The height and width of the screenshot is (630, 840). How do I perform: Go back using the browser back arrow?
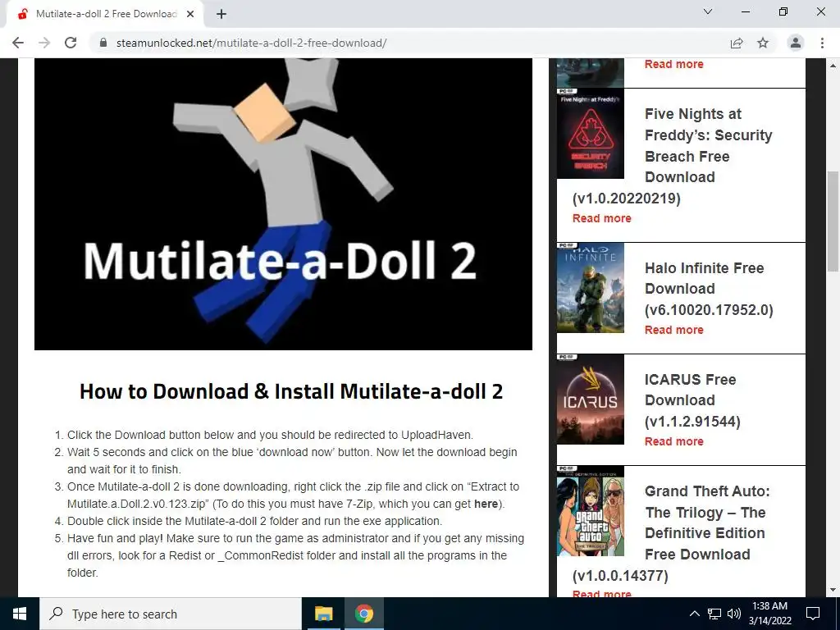[18, 43]
